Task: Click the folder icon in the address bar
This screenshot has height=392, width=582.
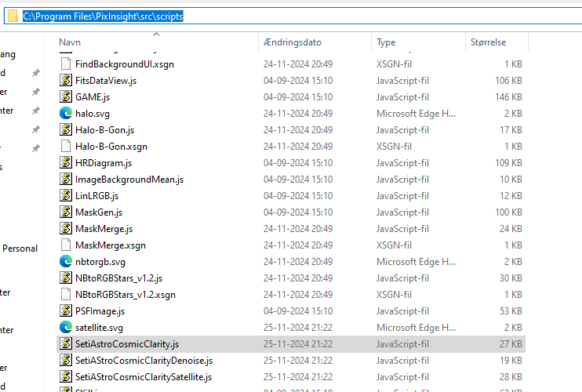Action: click(13, 16)
